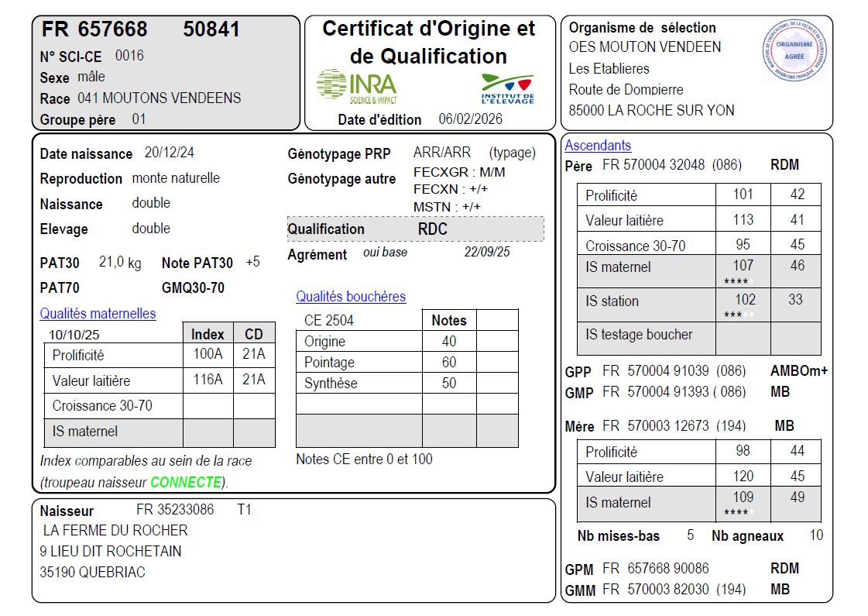Image resolution: width=868 pixels, height=616 pixels.
Task: Select the GPP identifier FR 570004 91039
Action: [x=654, y=371]
